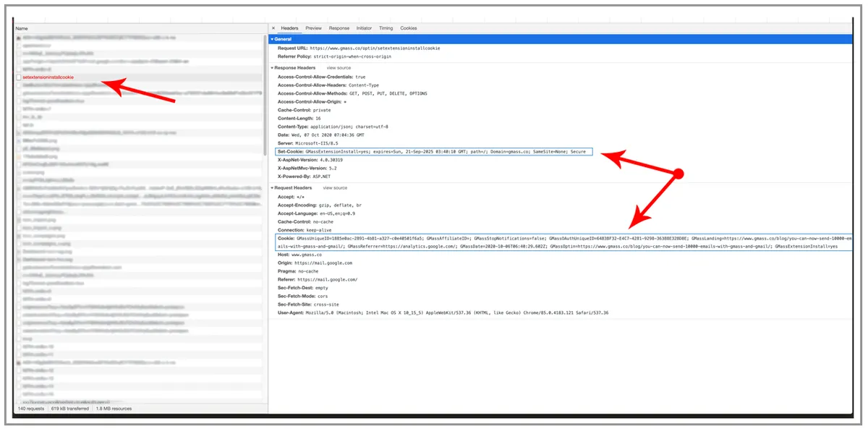868x434 pixels.
Task: Click the Access-Control-Allow-Methods row
Action: pos(352,93)
